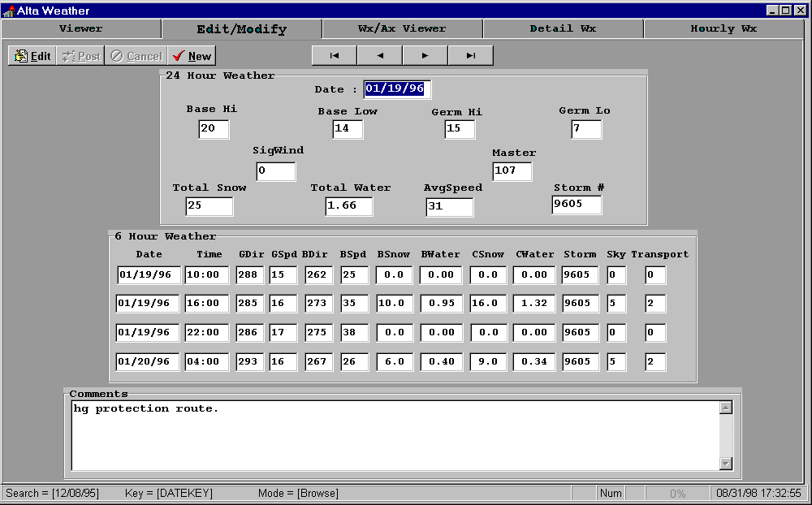Go to the previous record
Image resolution: width=812 pixels, height=505 pixels.
coord(379,55)
